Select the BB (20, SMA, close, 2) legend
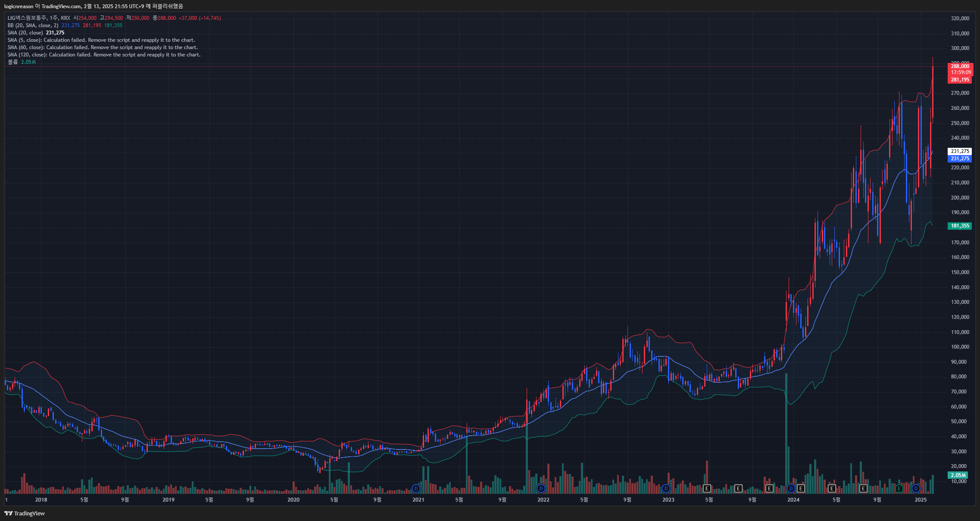 coord(33,25)
